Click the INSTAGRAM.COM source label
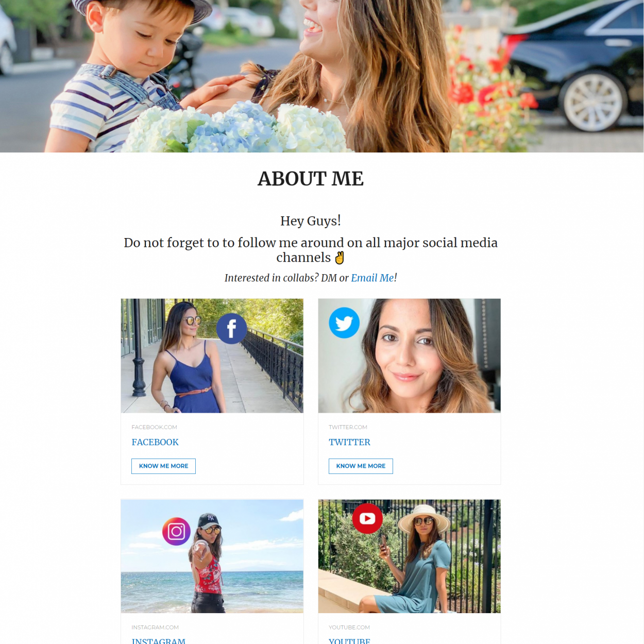 tap(155, 628)
